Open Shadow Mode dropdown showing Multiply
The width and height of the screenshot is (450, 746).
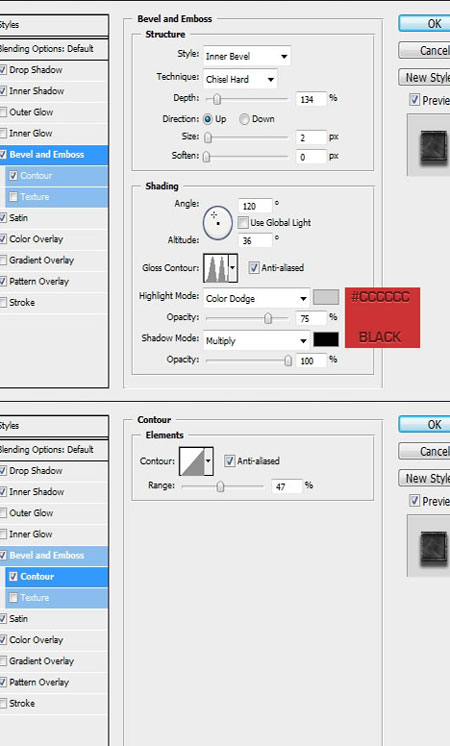pyautogui.click(x=256, y=341)
